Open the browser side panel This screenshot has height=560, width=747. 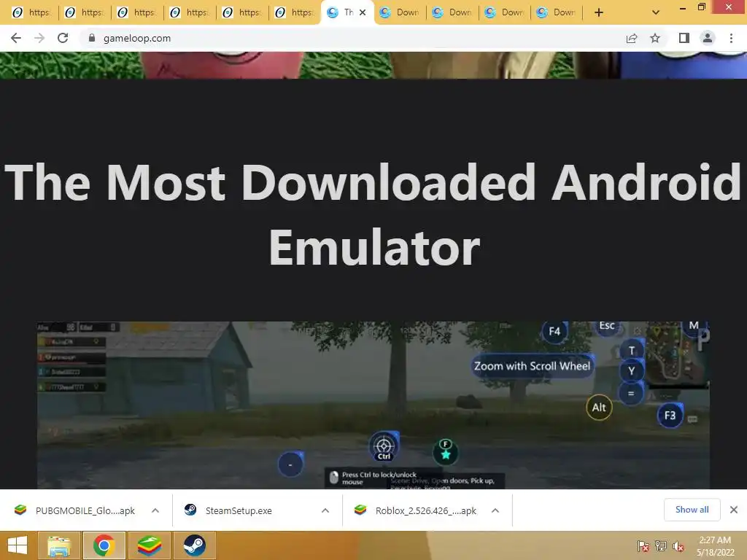(x=684, y=38)
